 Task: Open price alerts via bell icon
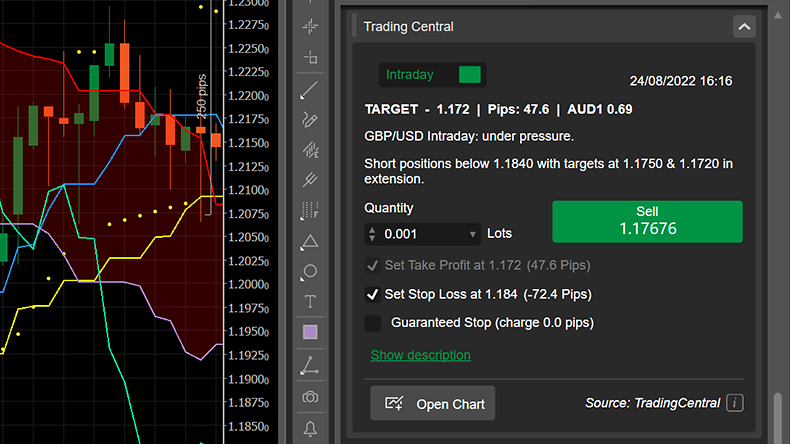pos(310,428)
